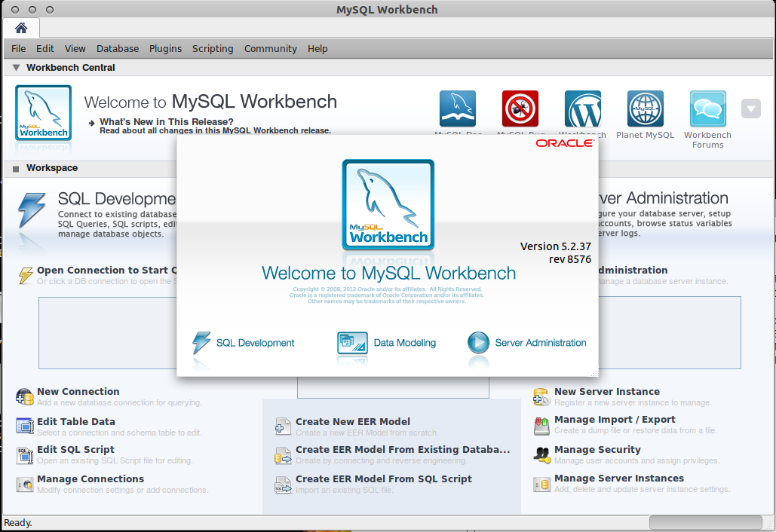Open the Workbench Forums icon
Screen dimensions: 776x532
[x=707, y=109]
